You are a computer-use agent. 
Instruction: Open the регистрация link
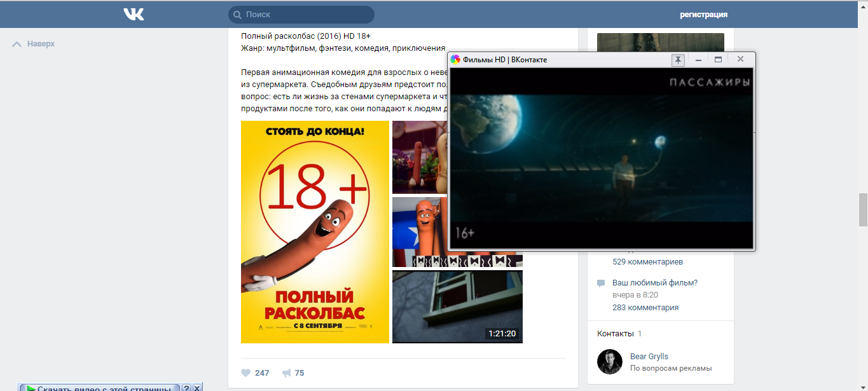(x=703, y=15)
